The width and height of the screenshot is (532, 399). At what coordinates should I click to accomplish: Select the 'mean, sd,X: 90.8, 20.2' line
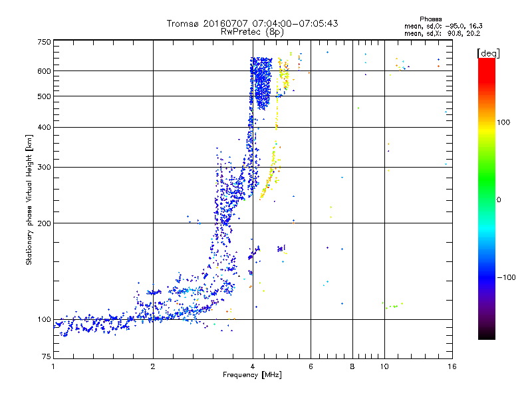pyautogui.click(x=442, y=33)
